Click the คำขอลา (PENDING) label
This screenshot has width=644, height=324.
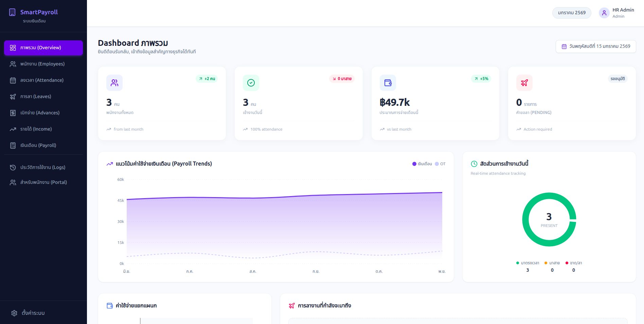pyautogui.click(x=534, y=113)
